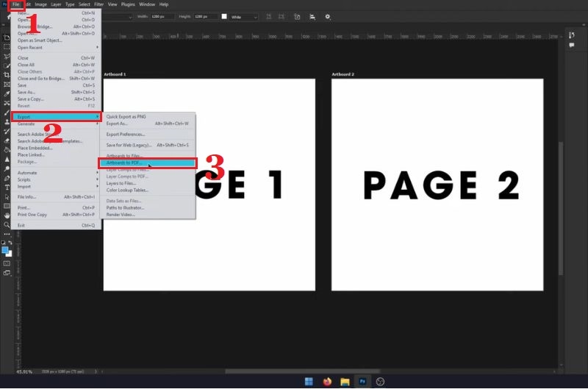This screenshot has height=392, width=588.
Task: Select the Clone Stamp tool
Action: click(x=7, y=122)
